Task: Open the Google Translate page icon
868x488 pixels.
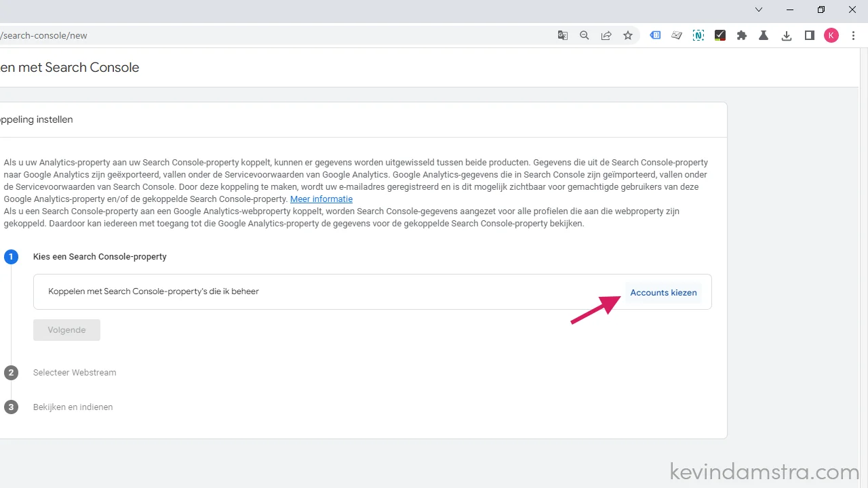Action: pyautogui.click(x=563, y=36)
